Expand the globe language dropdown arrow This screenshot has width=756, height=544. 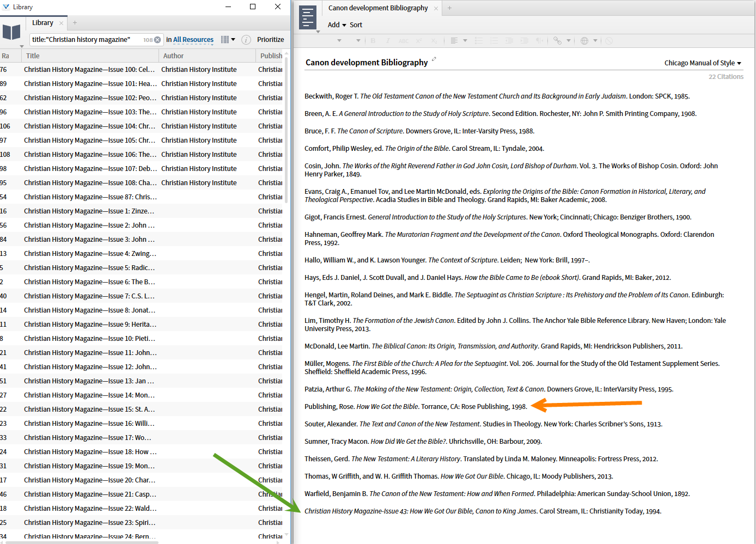[x=595, y=41]
